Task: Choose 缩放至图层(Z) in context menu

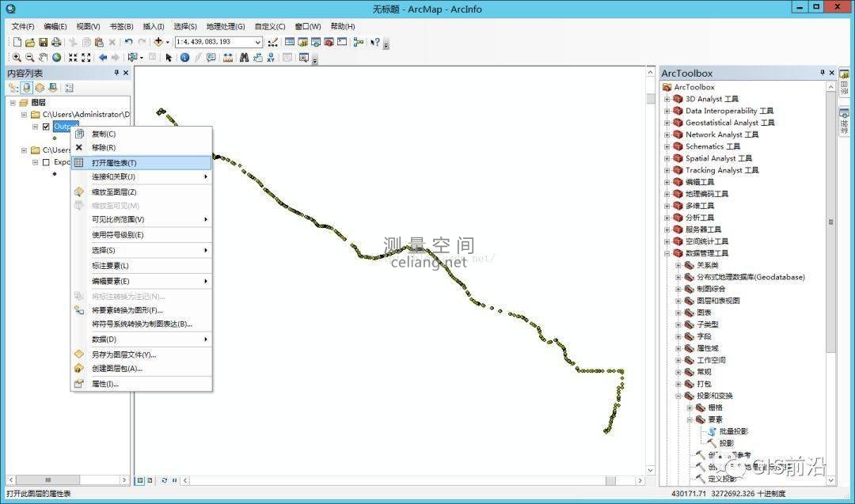Action: [x=141, y=191]
